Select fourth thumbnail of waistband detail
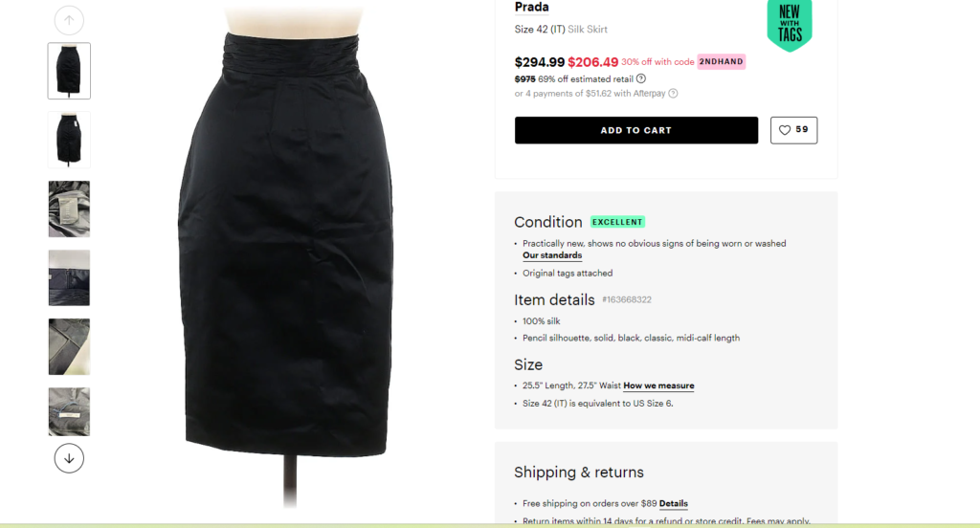 (69, 277)
